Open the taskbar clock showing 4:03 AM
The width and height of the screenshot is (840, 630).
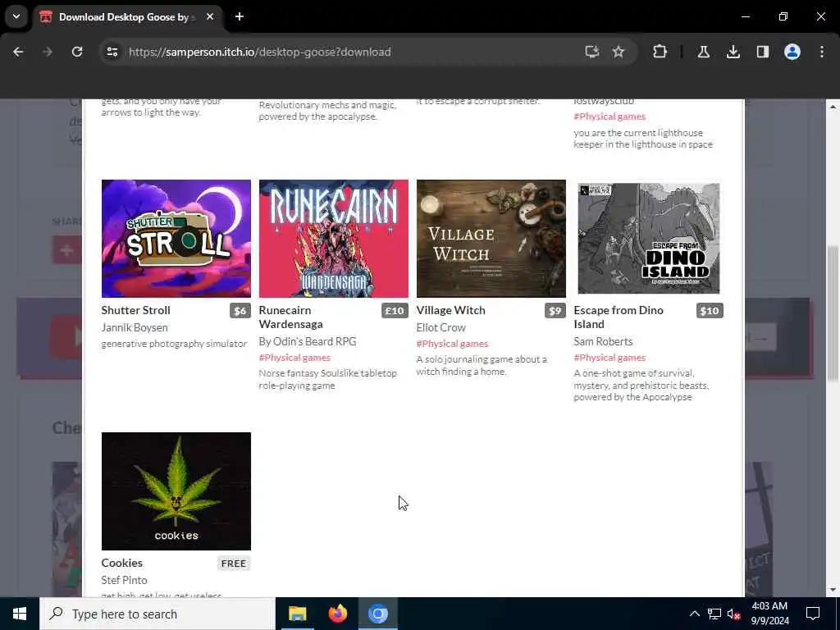click(769, 614)
